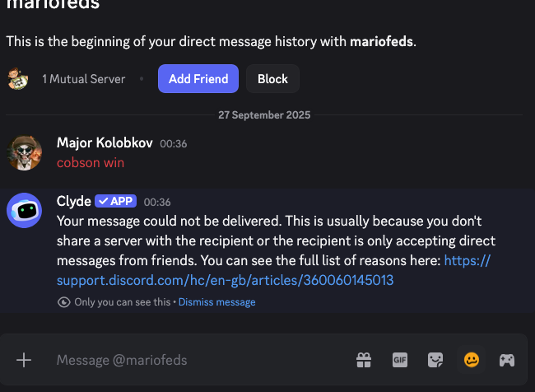
Task: Open the GIF picker
Action: [x=399, y=360]
